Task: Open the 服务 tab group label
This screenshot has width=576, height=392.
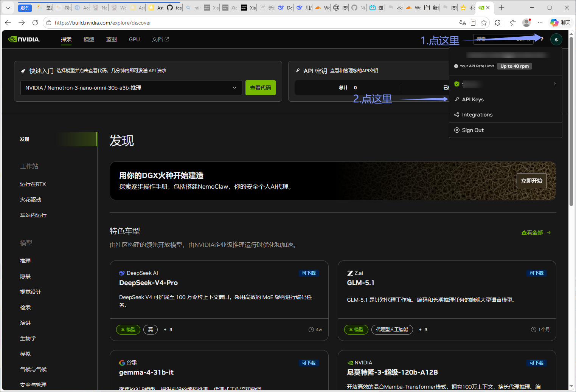Action: click(25, 8)
